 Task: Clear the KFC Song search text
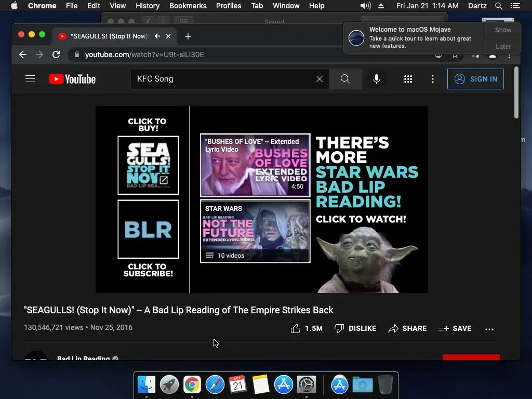(320, 79)
